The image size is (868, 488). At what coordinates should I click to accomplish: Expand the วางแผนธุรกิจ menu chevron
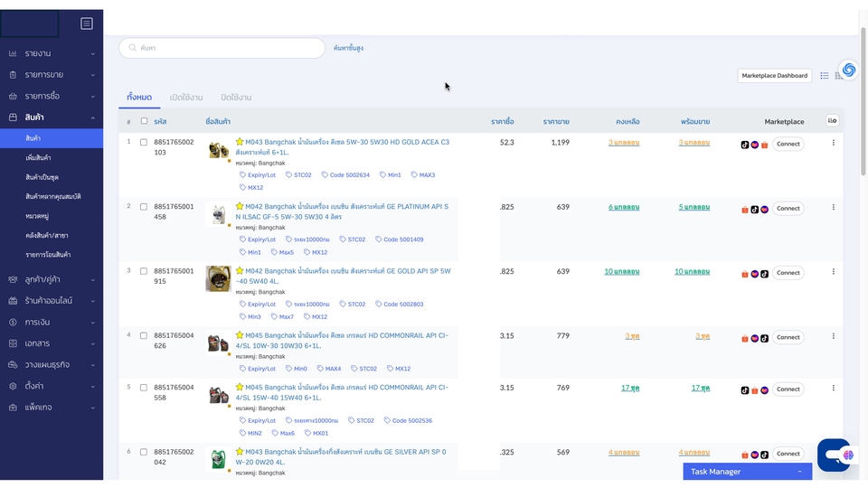92,365
